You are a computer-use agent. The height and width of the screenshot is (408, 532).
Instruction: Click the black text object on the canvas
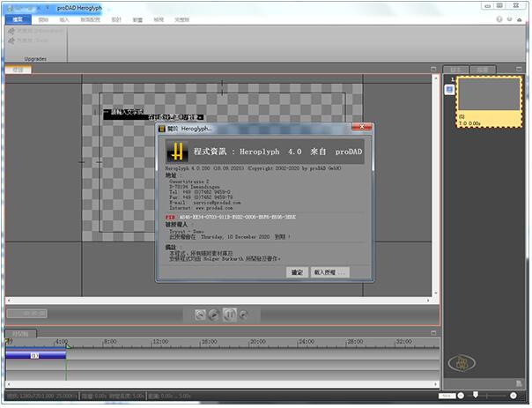click(153, 115)
